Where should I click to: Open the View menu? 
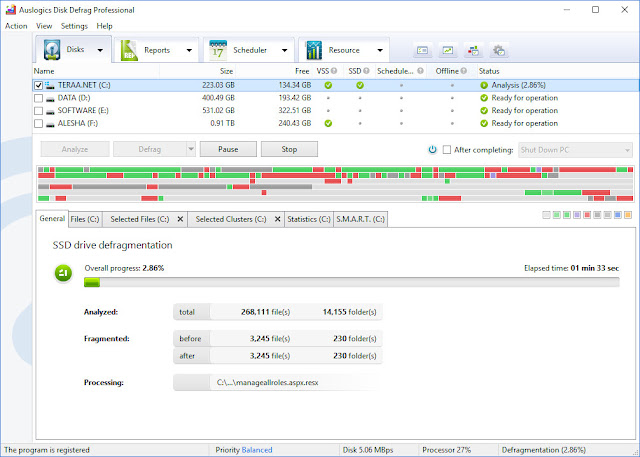point(44,26)
